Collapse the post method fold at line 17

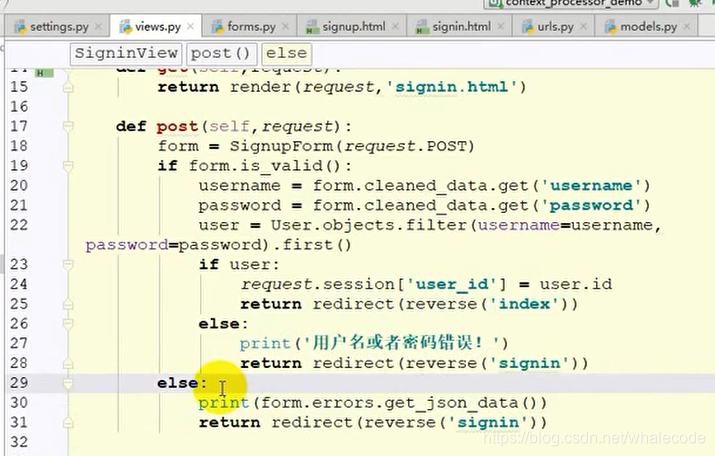[x=68, y=126]
